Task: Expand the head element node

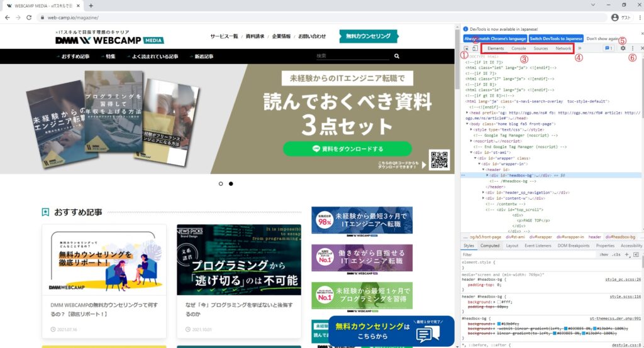Action: (467, 112)
